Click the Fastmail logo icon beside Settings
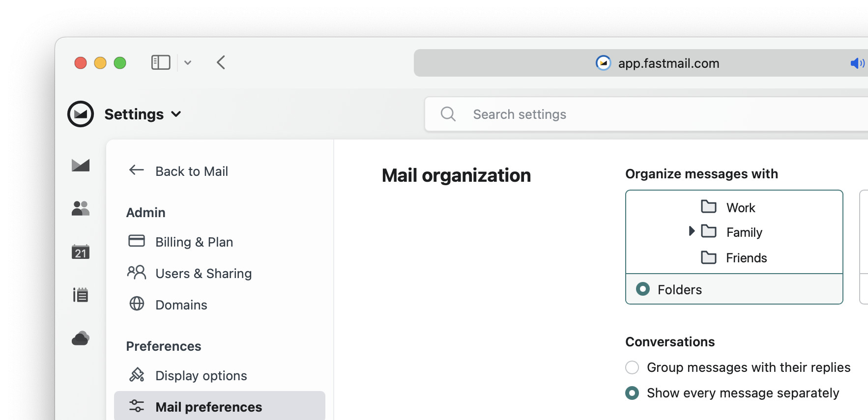 81,114
